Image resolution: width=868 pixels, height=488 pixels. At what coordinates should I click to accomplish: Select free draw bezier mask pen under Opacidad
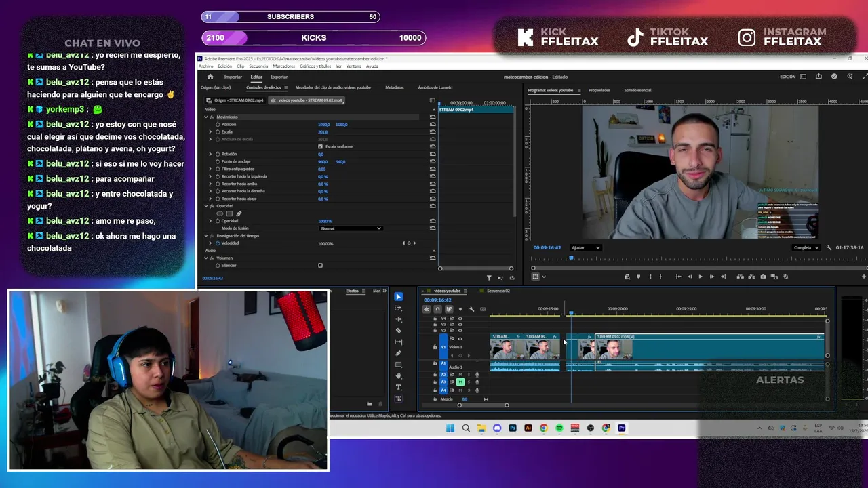238,213
